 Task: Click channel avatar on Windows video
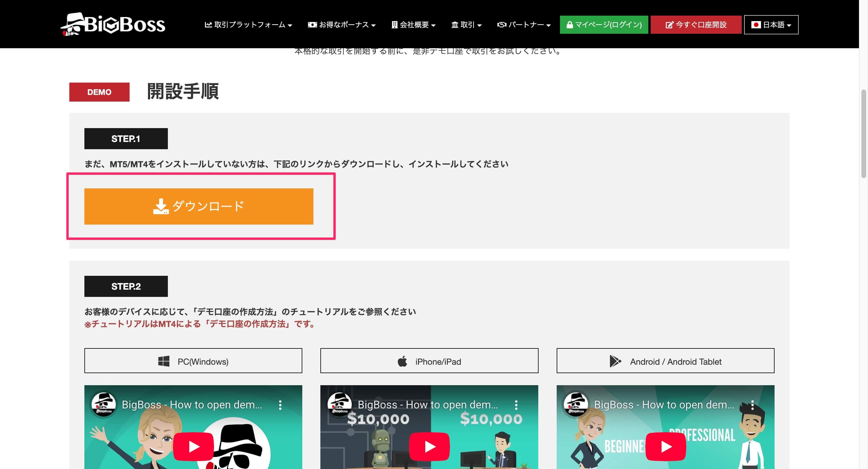click(104, 404)
